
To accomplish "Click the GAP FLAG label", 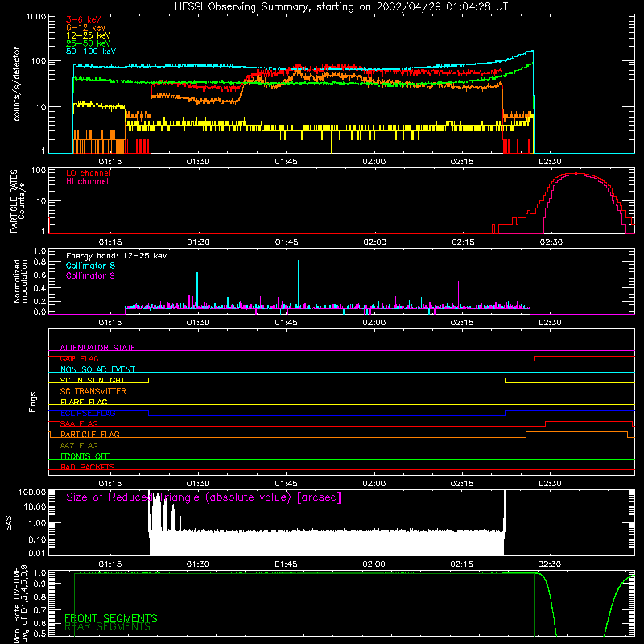I will (79, 358).
